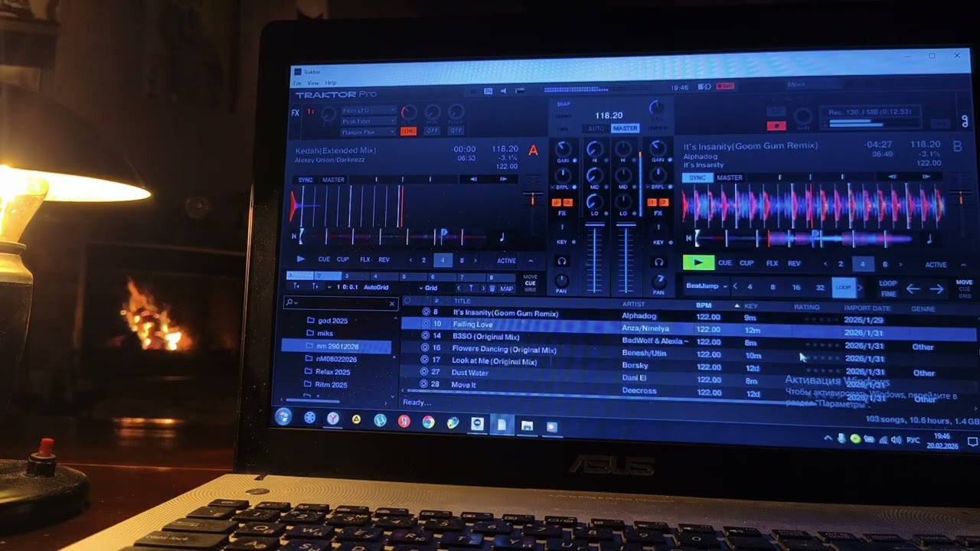The width and height of the screenshot is (980, 551).
Task: Toggle SYNC on deck B
Action: 697,178
